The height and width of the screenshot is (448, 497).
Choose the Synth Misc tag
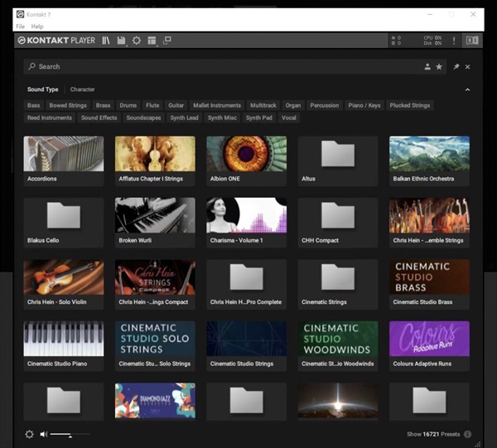(x=222, y=118)
